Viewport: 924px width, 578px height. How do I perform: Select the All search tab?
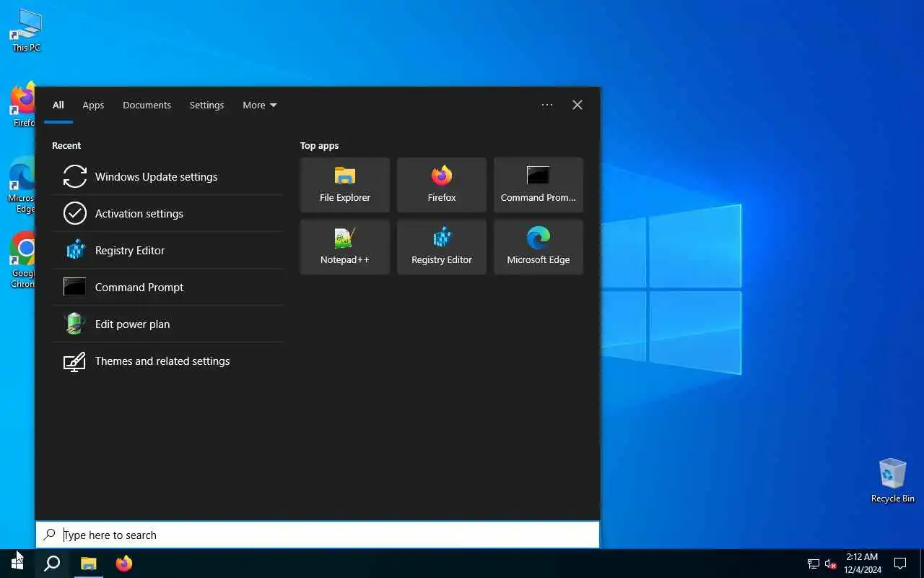tap(58, 105)
